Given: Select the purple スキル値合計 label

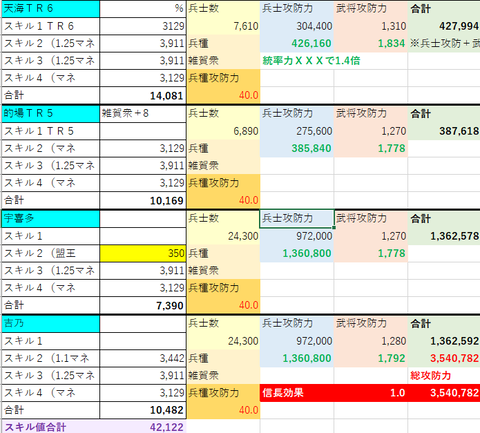Looking at the screenshot, I should 51,427.
